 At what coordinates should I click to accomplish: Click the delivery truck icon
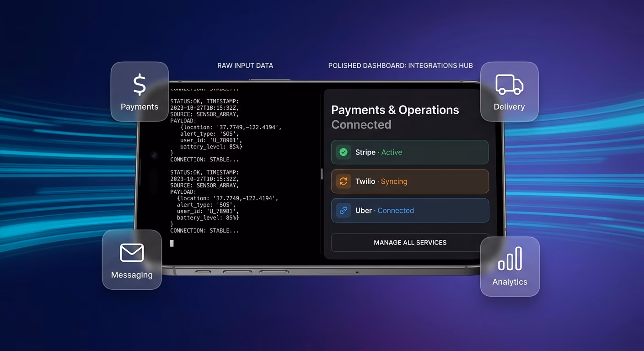click(x=509, y=85)
